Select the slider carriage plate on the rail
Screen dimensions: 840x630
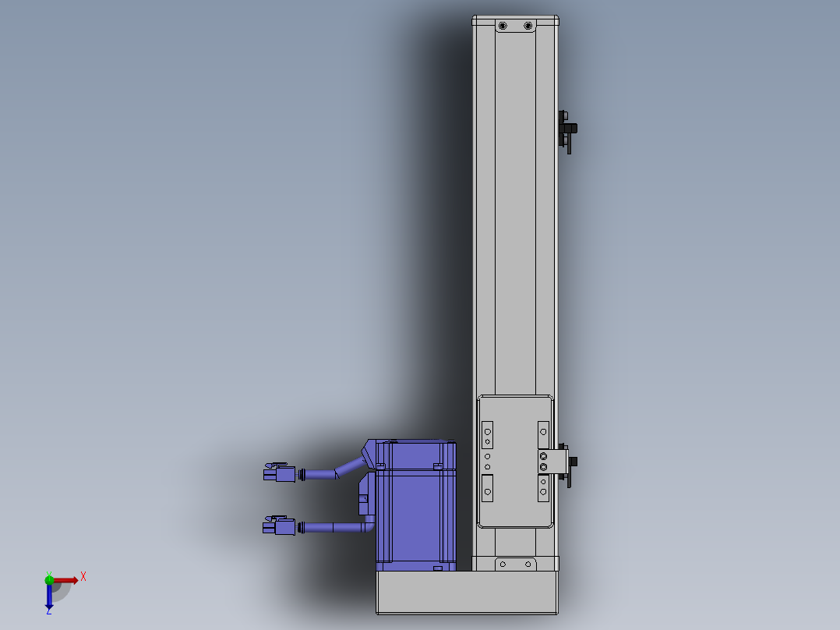515,462
